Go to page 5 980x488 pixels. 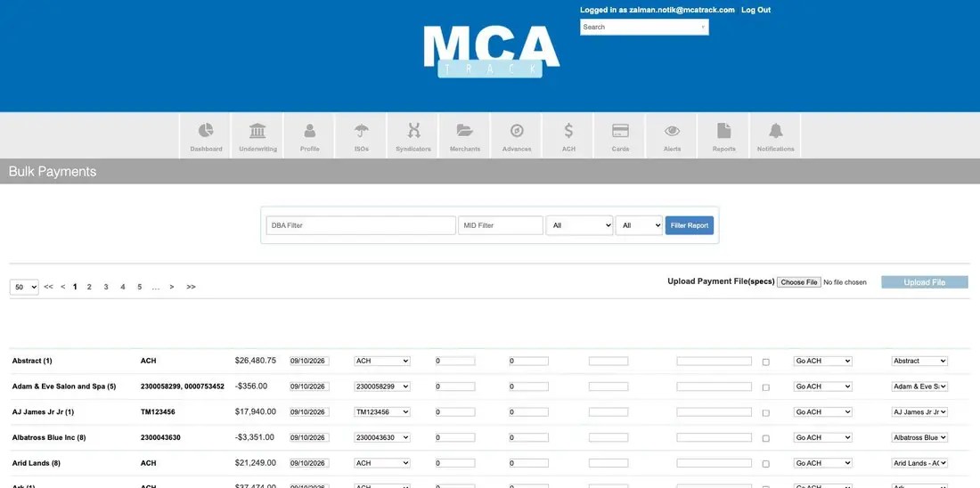139,287
